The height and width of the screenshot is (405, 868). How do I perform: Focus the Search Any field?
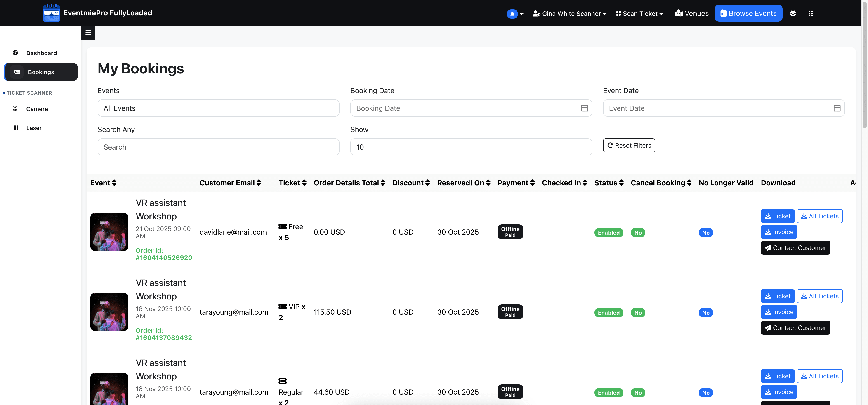(218, 147)
